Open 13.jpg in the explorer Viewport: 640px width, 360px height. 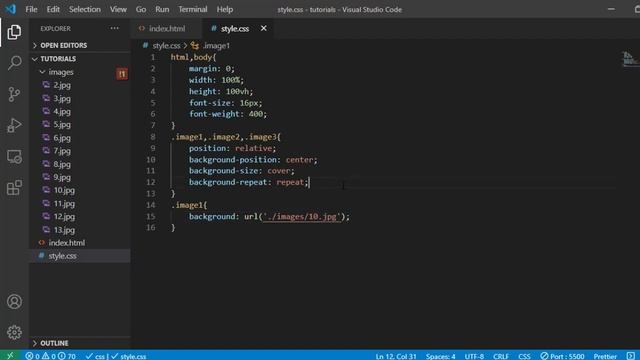click(64, 230)
